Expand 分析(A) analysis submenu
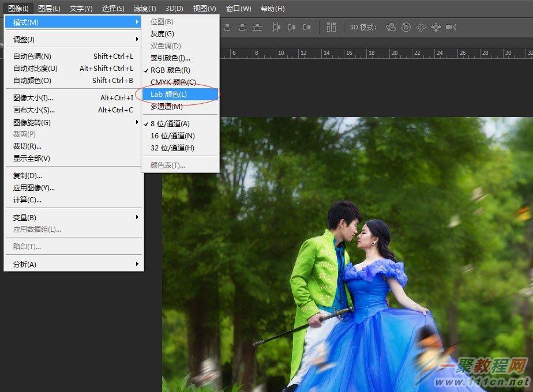Screen dimensions: 533x392 coord(73,264)
